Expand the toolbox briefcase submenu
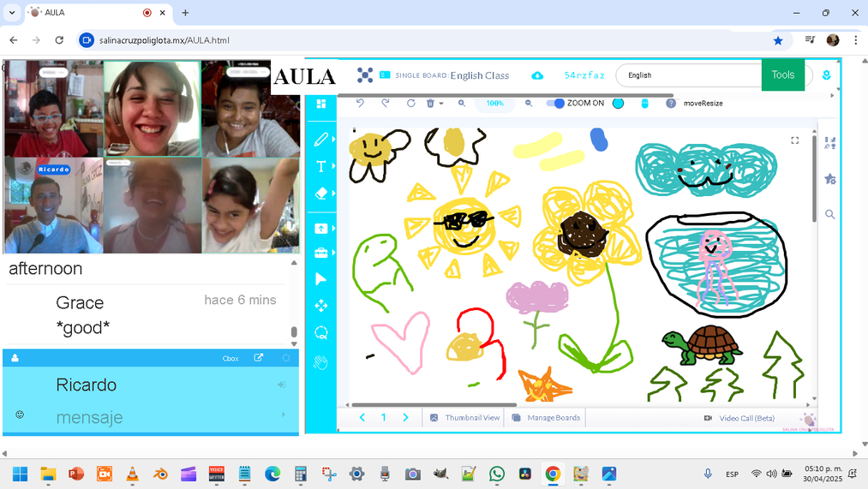Viewport: 868px width, 489px height. (x=333, y=253)
